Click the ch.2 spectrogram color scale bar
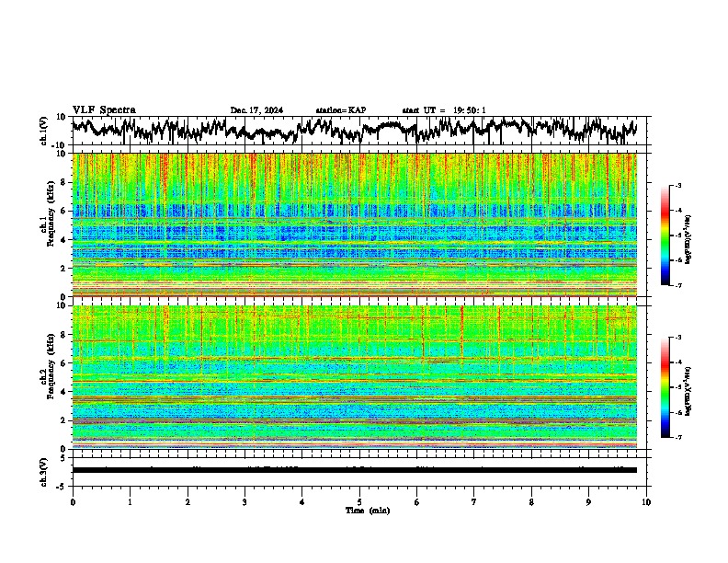 click(x=665, y=387)
